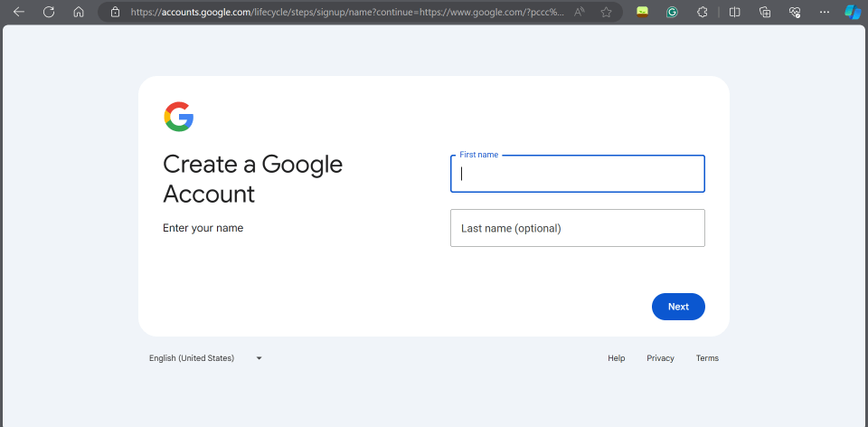Viewport: 868px width, 427px height.
Task: Open the Terms link
Action: tap(707, 358)
